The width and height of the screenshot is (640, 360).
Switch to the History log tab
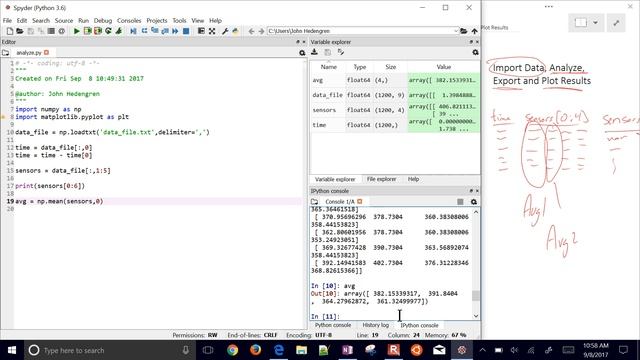pyautogui.click(x=376, y=325)
